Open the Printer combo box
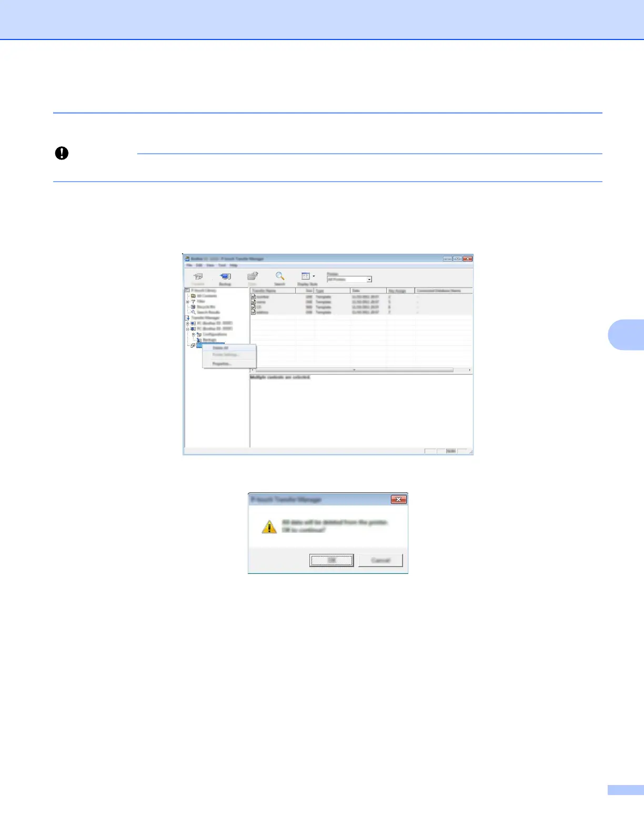644x834 pixels. [x=349, y=280]
